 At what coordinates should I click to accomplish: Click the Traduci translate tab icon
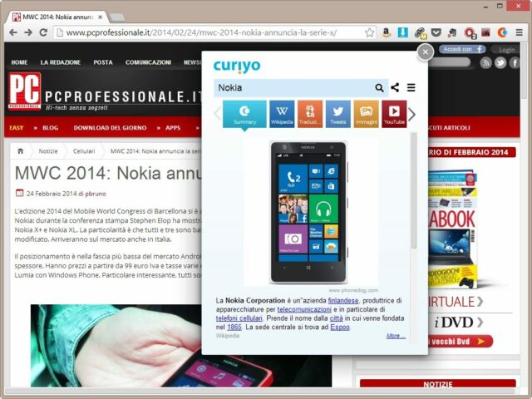[x=310, y=114]
